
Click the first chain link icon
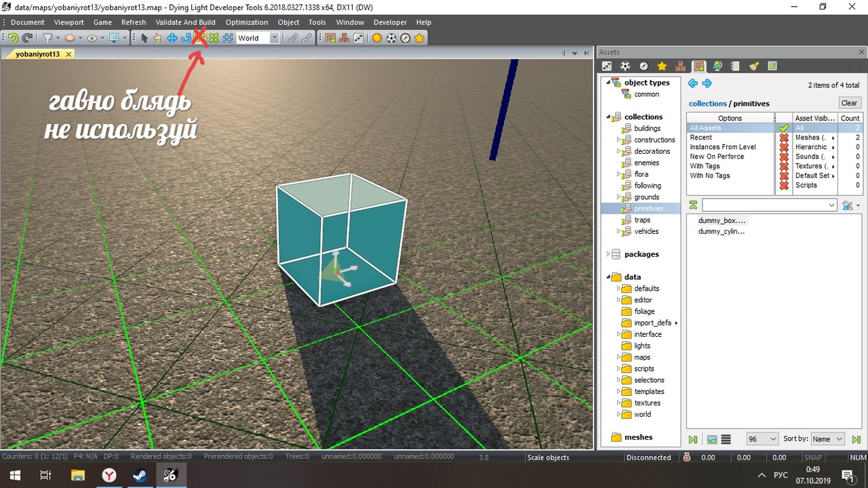pos(293,39)
